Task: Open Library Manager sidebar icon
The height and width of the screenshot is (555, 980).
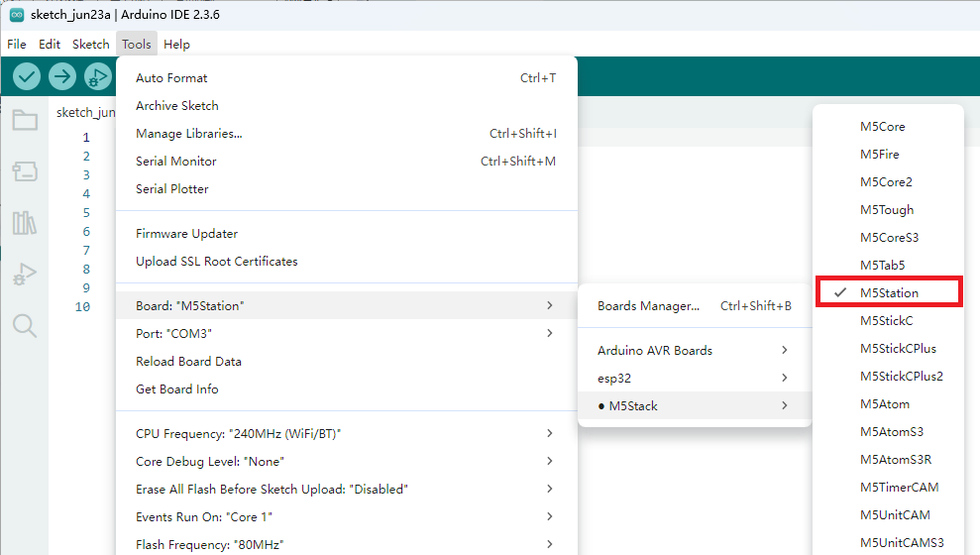Action: [25, 223]
